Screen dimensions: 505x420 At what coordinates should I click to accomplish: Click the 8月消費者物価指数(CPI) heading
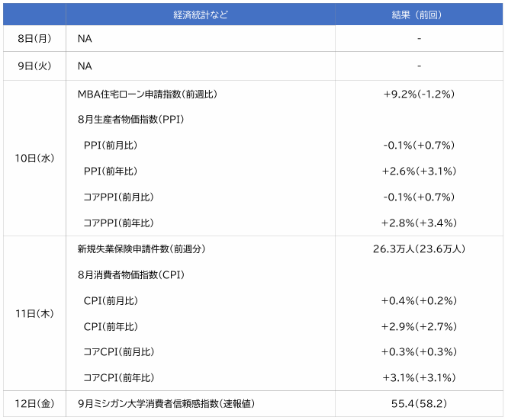(131, 275)
